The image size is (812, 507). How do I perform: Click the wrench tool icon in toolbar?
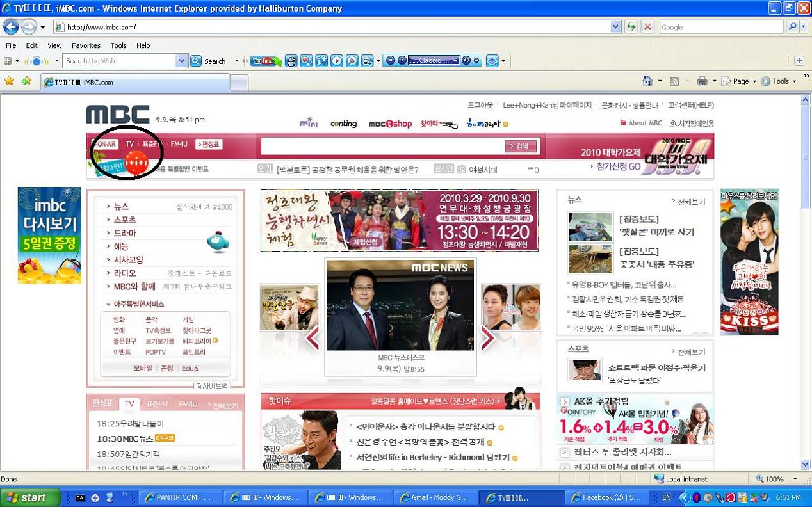click(x=352, y=61)
